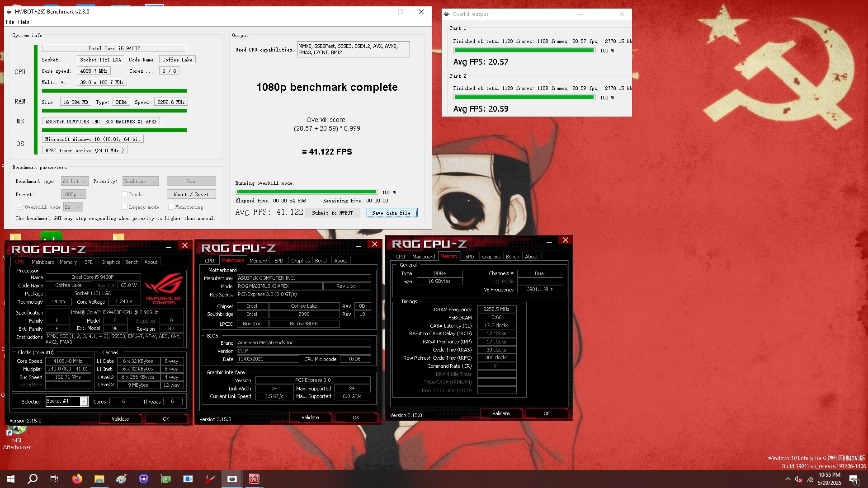Open the purple CPU chip taskbar icon
The height and width of the screenshot is (488, 868).
(144, 479)
